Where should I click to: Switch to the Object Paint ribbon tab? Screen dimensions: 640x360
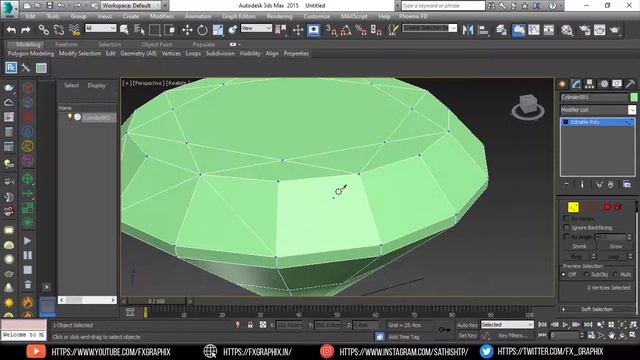157,44
